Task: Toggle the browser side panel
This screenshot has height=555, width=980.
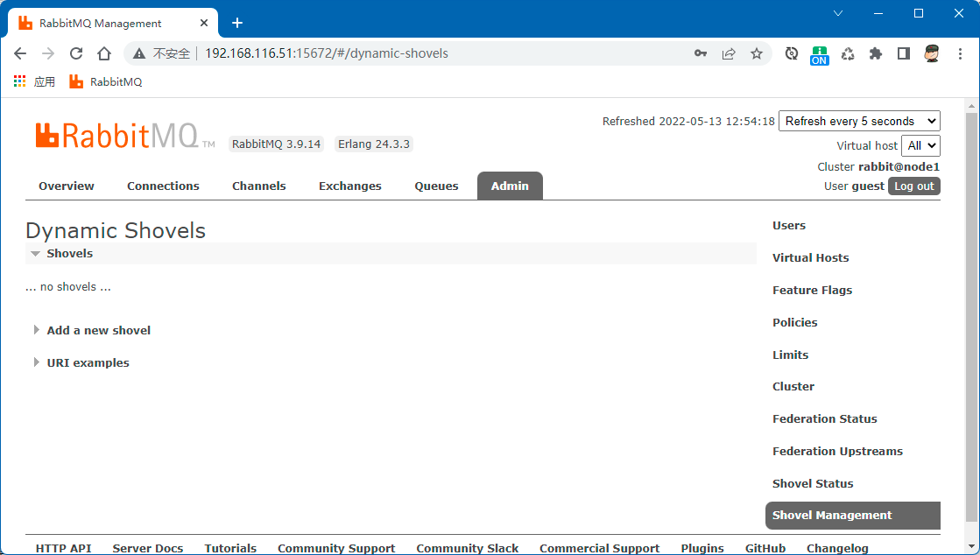Action: [904, 53]
